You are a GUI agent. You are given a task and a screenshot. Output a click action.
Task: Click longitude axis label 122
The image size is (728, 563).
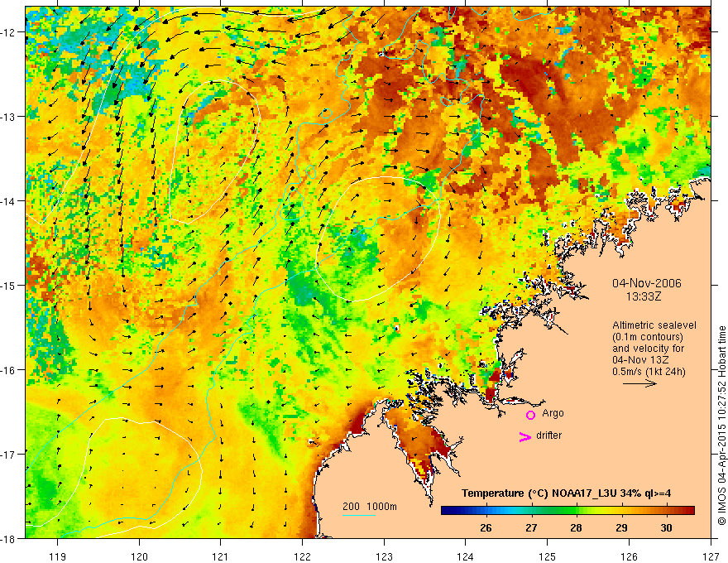(x=302, y=556)
